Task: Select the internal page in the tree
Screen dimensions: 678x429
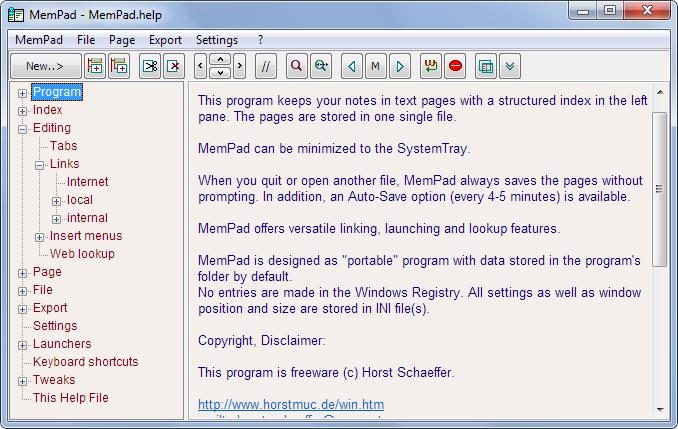Action: point(87,218)
